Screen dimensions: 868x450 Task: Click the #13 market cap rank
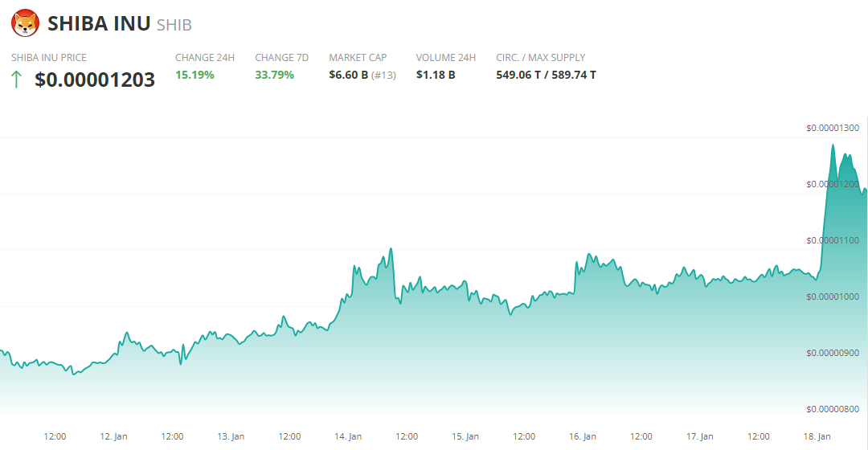[x=383, y=75]
